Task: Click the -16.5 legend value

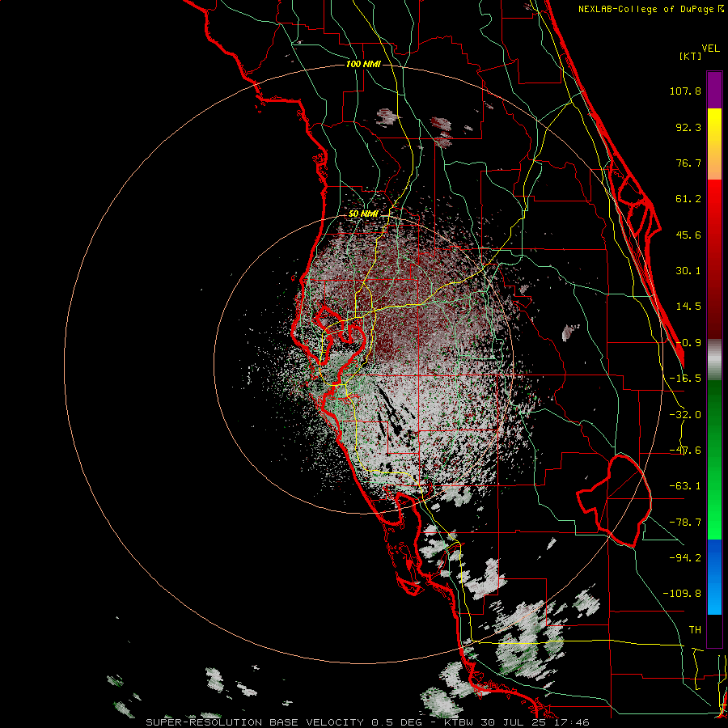Action: point(685,379)
